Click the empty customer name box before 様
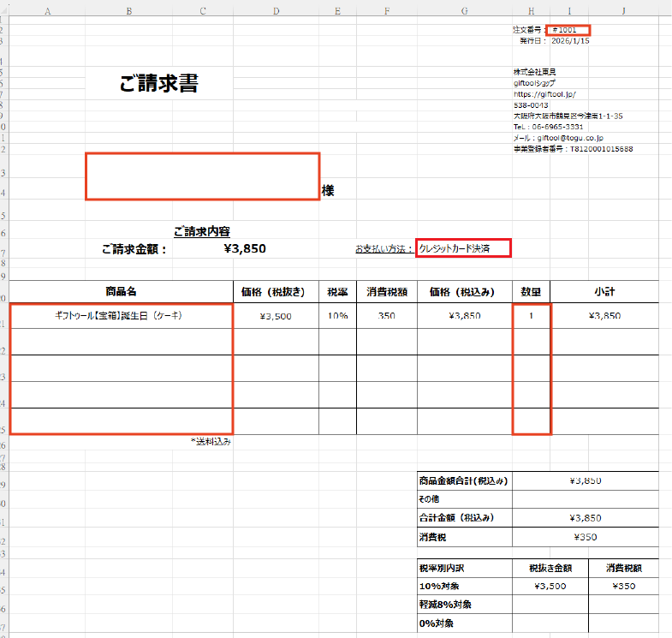This screenshot has height=638, width=672. pos(202,176)
